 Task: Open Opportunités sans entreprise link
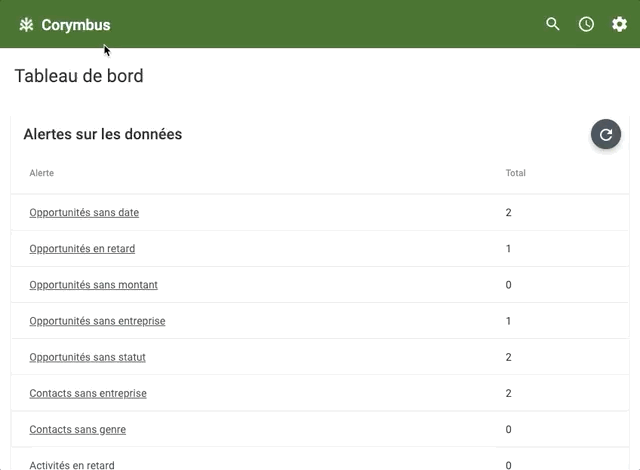97,321
